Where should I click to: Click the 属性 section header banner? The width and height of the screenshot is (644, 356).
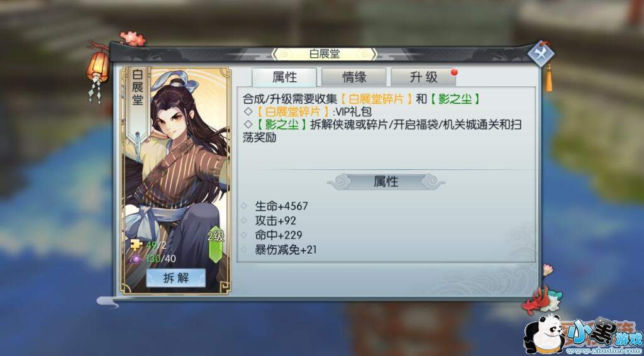(386, 182)
